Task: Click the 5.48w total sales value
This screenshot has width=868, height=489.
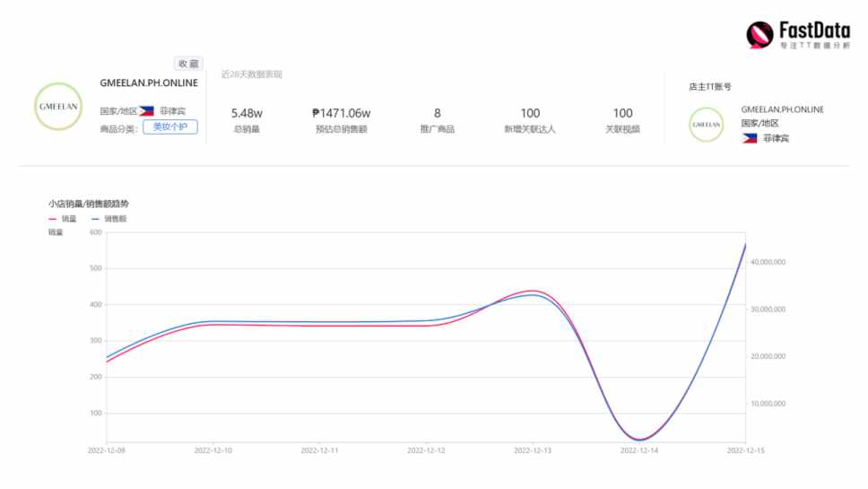Action: pyautogui.click(x=247, y=114)
